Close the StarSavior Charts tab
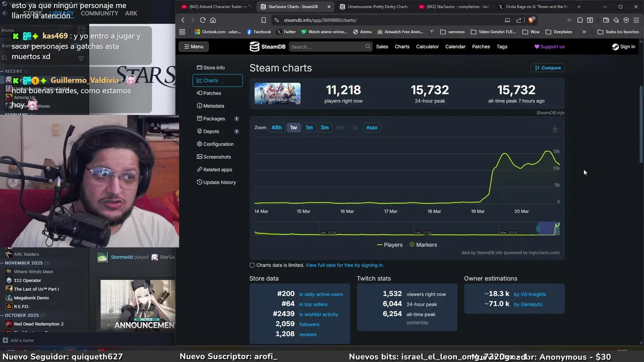 click(x=329, y=7)
